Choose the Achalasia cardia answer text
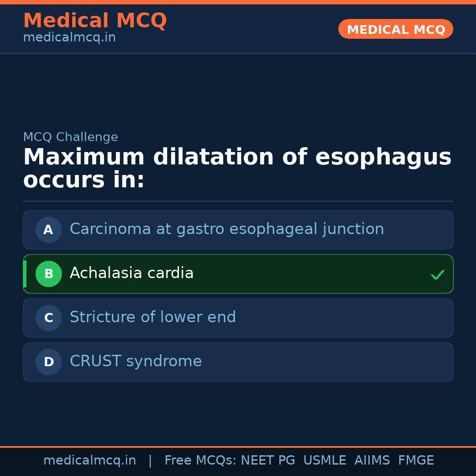The height and width of the screenshot is (476, 476). [x=131, y=273]
